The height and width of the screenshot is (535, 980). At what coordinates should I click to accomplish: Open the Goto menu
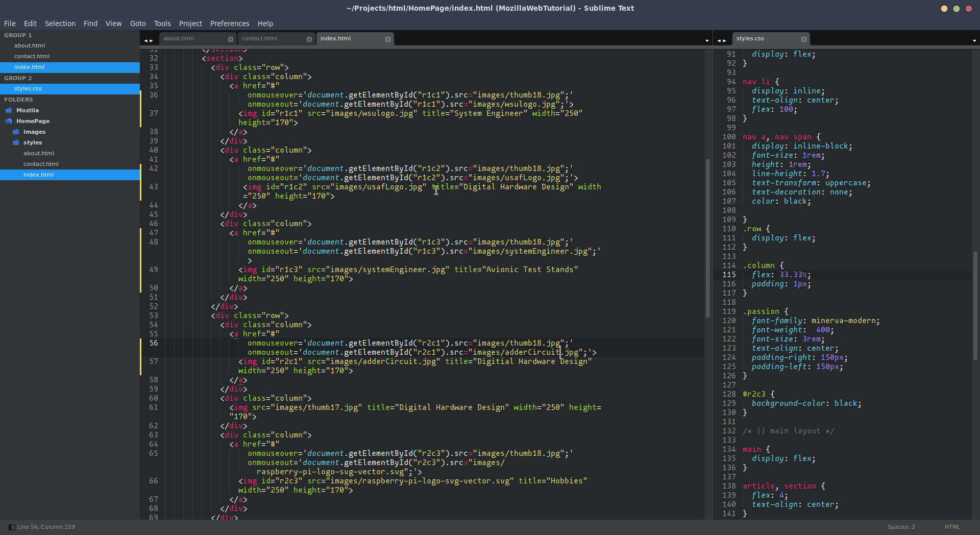[x=138, y=23]
